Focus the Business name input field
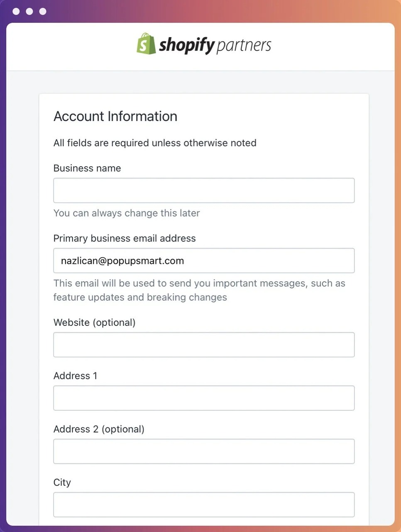This screenshot has height=532, width=401. (204, 190)
